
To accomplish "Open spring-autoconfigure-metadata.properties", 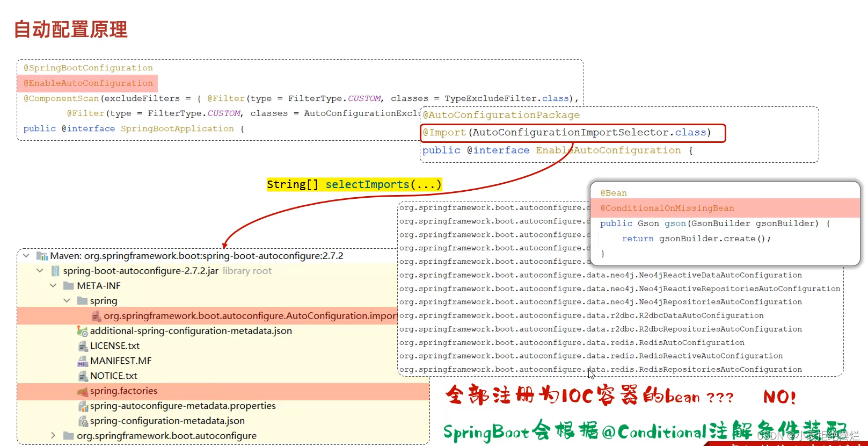I will [183, 406].
